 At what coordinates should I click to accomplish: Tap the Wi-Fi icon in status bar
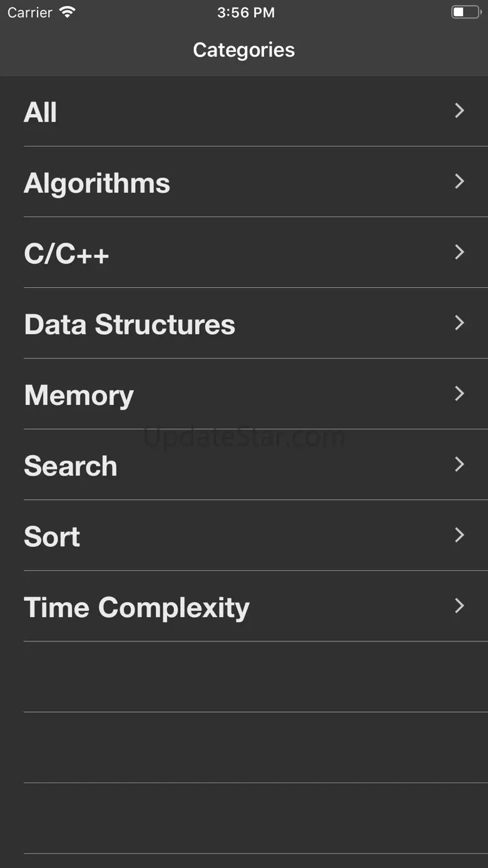point(67,12)
